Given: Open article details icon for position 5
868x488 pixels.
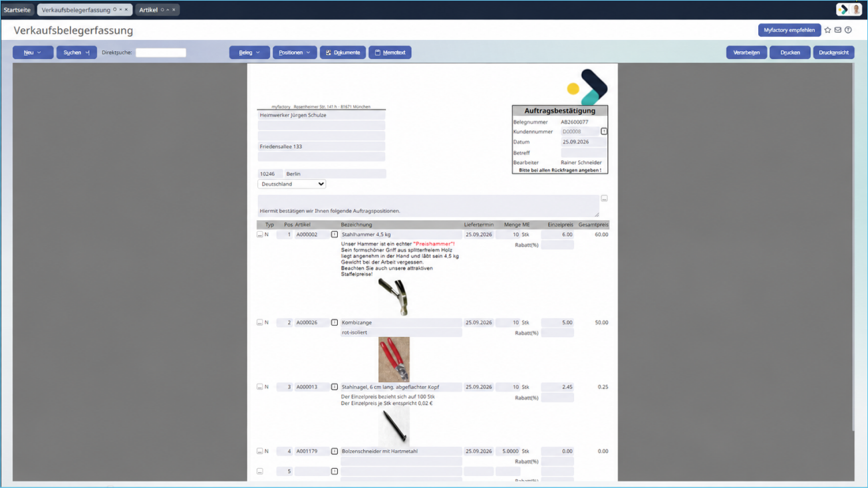Looking at the screenshot, I should (334, 471).
